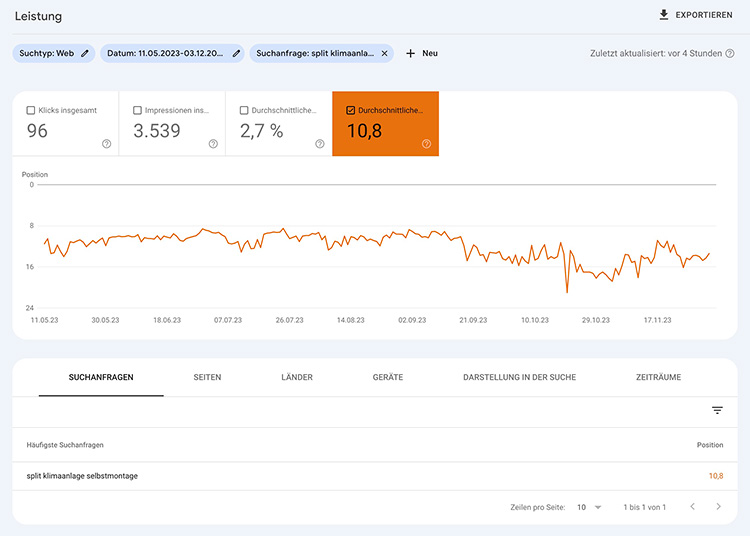This screenshot has height=536, width=750.
Task: Open help icon on orange Position card
Action: click(426, 144)
